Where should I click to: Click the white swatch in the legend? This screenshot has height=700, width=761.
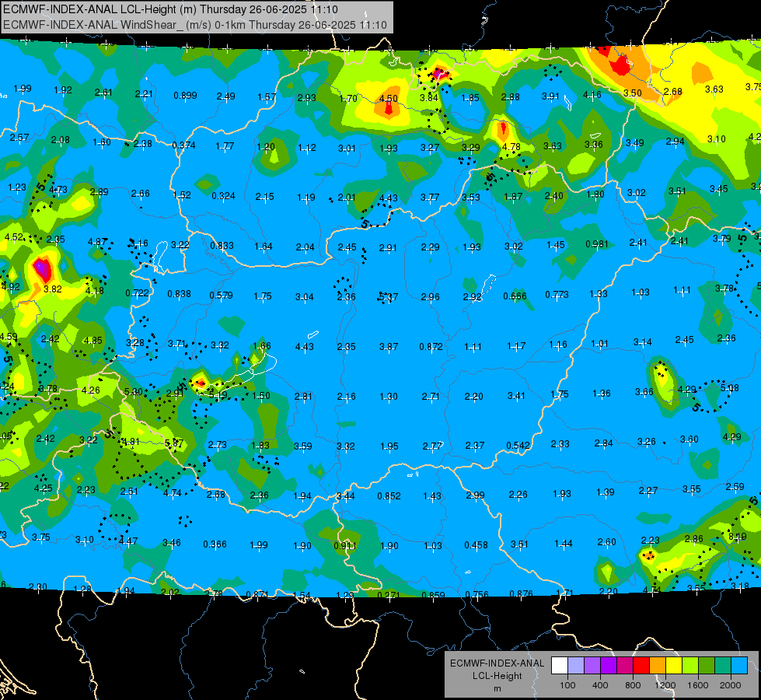(x=560, y=665)
